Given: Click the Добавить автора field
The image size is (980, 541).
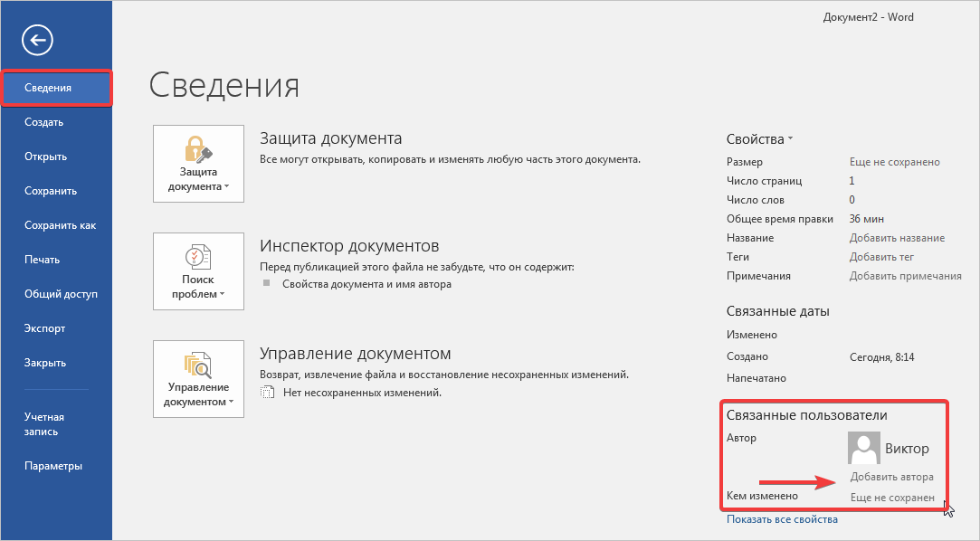Looking at the screenshot, I should tap(891, 477).
